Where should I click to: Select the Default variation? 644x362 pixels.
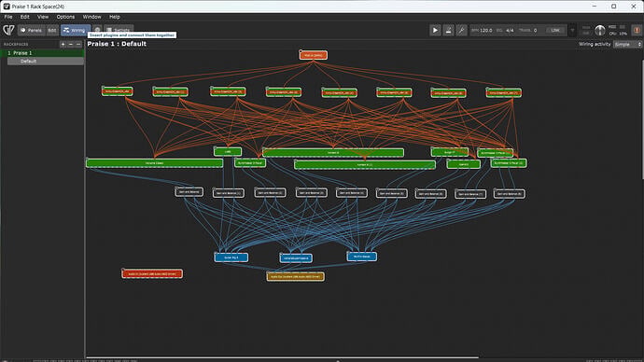coord(46,62)
